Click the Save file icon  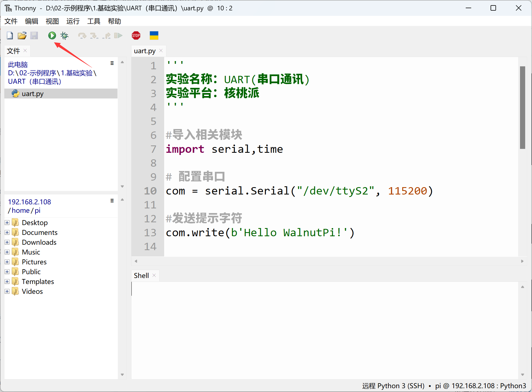(34, 35)
